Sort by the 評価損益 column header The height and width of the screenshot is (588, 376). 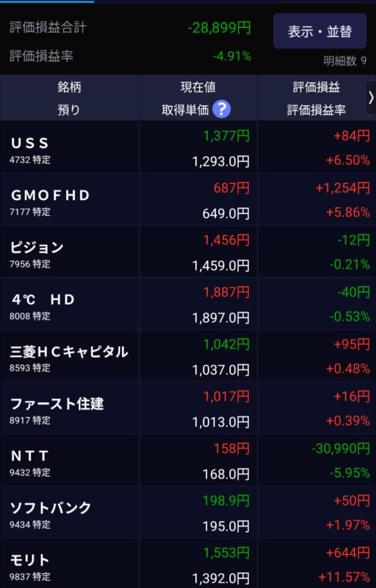pyautogui.click(x=316, y=87)
